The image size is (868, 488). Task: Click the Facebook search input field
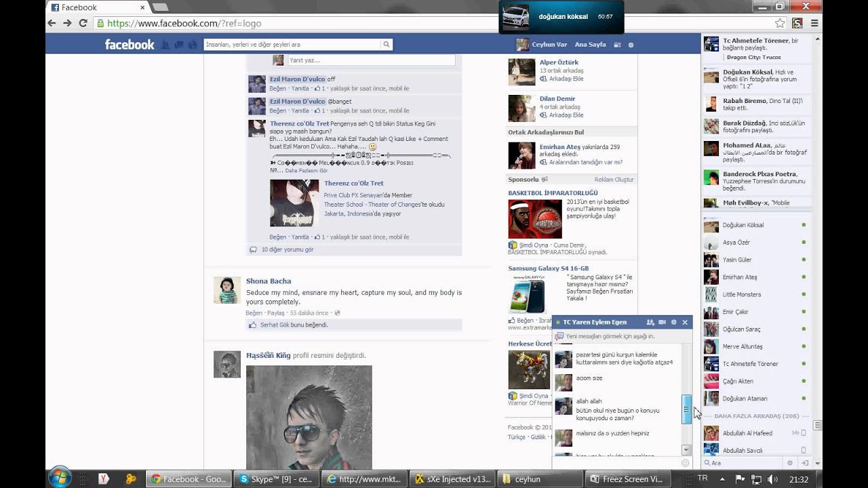pos(292,45)
